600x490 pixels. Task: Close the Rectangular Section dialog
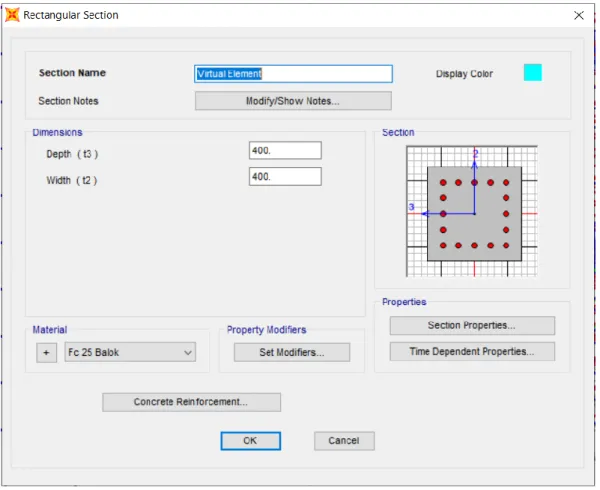pyautogui.click(x=579, y=15)
